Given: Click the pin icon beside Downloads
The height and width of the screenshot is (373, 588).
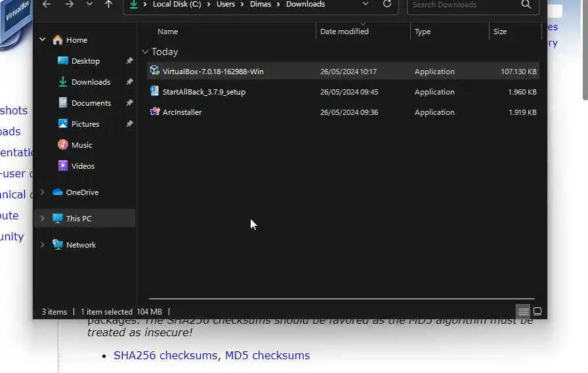Looking at the screenshot, I should [129, 82].
